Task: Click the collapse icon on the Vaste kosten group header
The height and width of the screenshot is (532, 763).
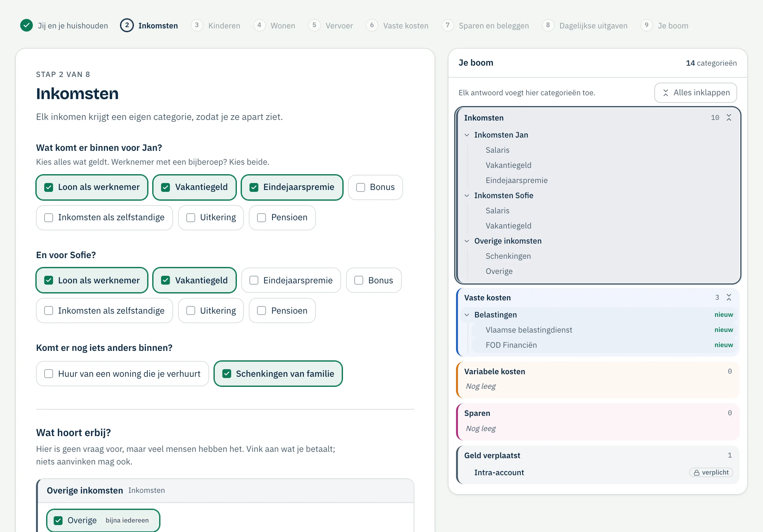Action: click(x=729, y=297)
